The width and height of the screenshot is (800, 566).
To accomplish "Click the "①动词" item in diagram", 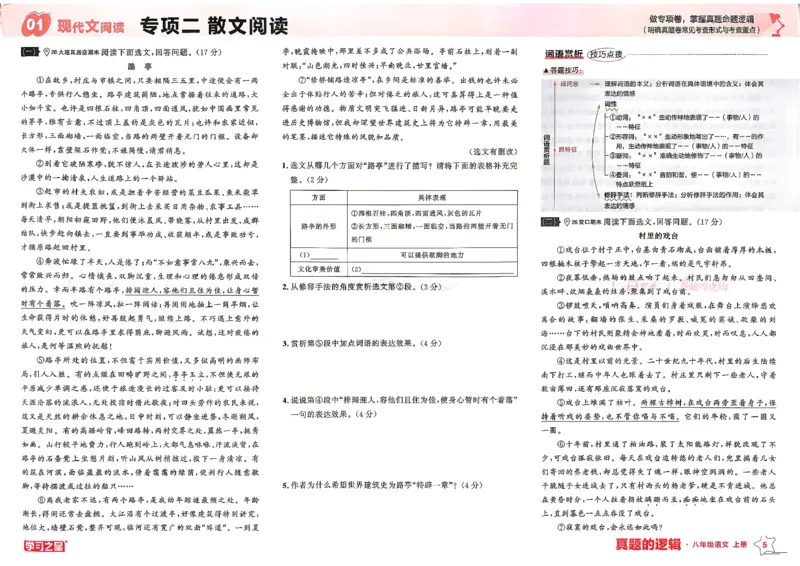I will (683, 121).
